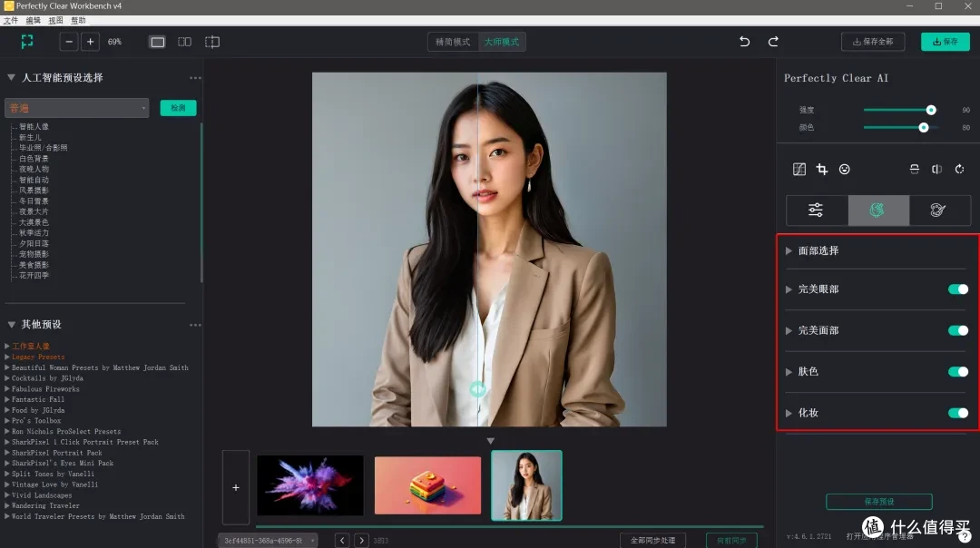Click the flip horizontal icon
980x548 pixels.
pos(936,170)
